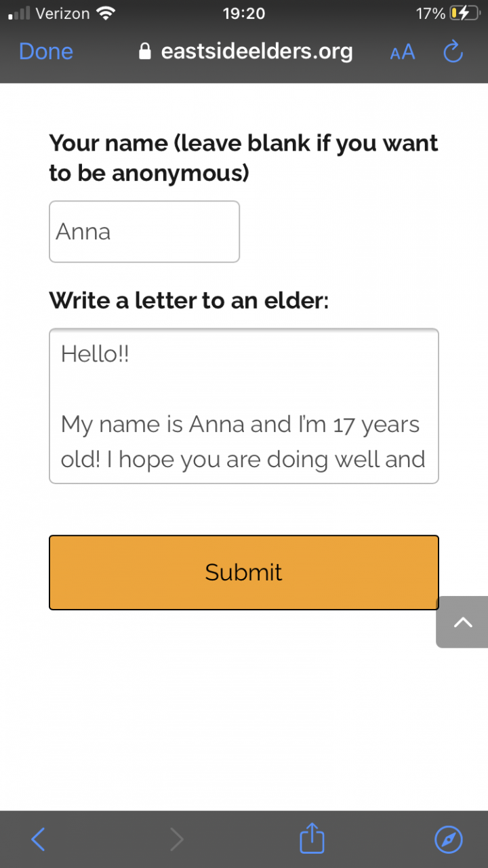
Task: Click "Write a letter to an elder" label
Action: coord(188,300)
